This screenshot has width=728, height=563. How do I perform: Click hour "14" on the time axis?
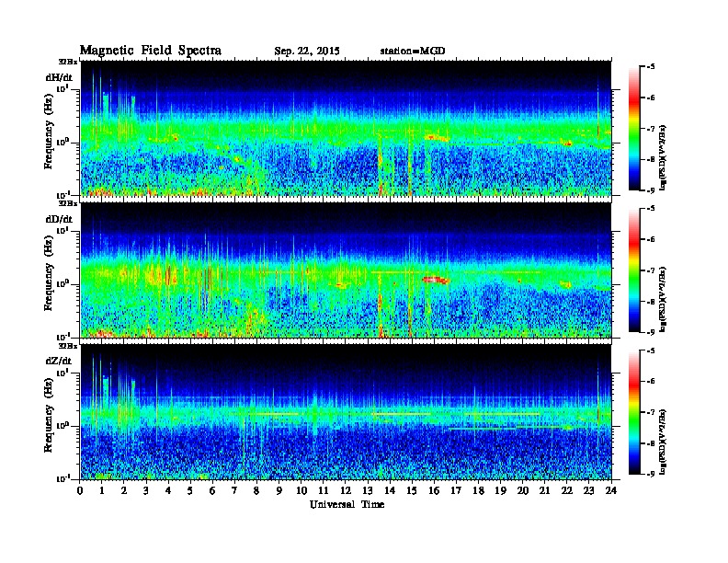tap(390, 490)
